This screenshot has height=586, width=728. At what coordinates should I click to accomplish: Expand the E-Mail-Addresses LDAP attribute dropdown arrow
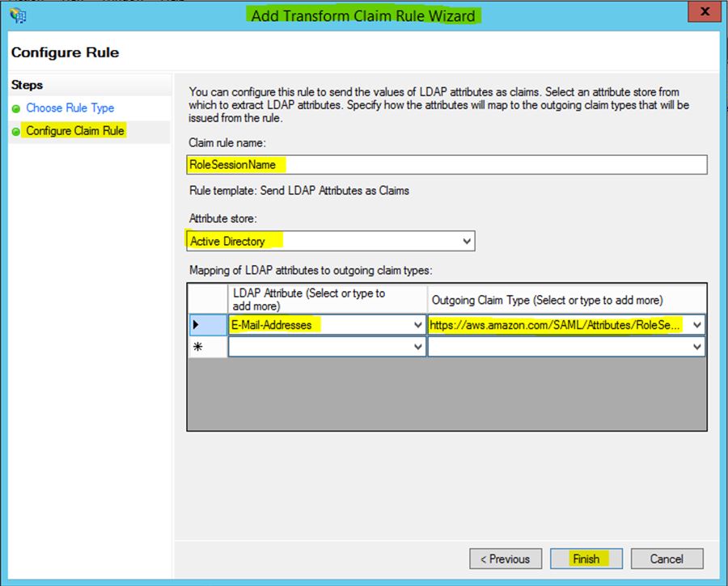tap(418, 325)
